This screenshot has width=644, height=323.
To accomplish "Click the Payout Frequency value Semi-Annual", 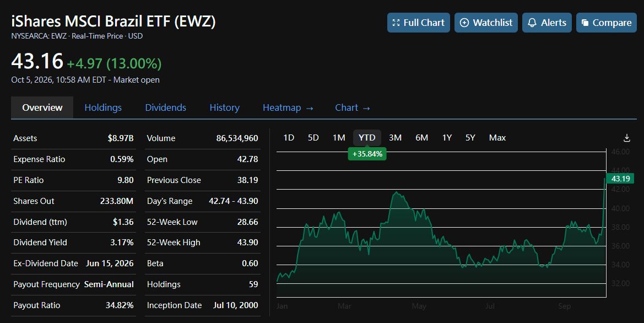I will [x=109, y=284].
